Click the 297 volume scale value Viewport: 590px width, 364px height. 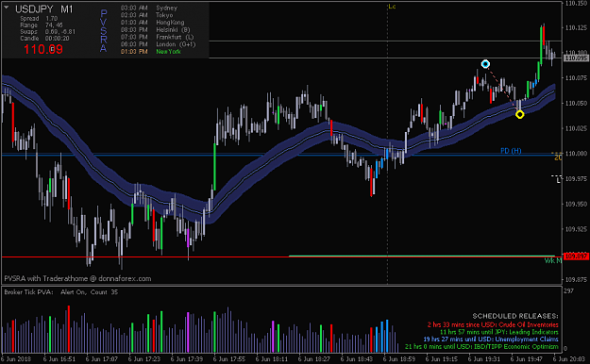click(x=568, y=290)
